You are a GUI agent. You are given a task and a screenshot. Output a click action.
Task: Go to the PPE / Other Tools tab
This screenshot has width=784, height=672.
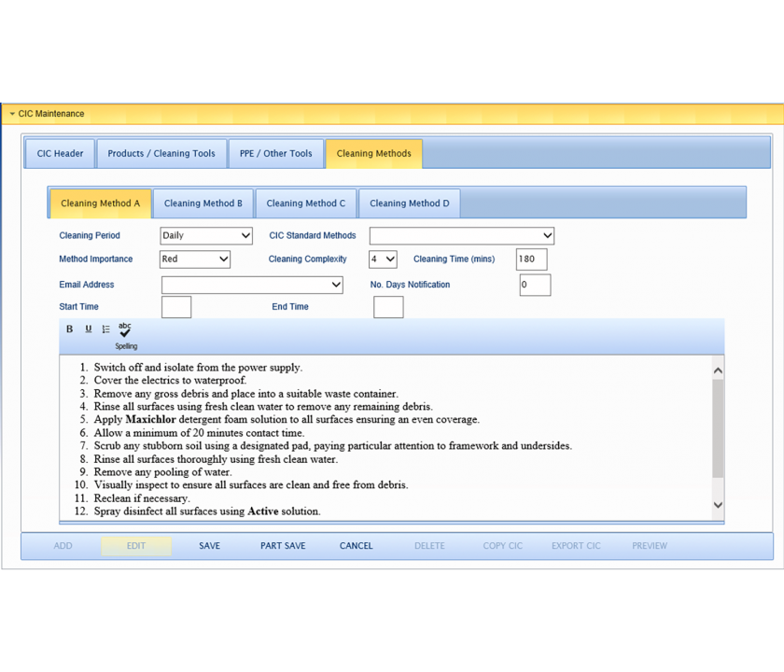click(x=275, y=154)
